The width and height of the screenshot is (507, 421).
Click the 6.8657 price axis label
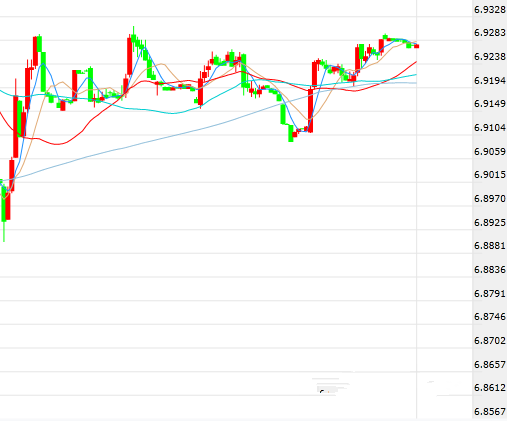490,364
